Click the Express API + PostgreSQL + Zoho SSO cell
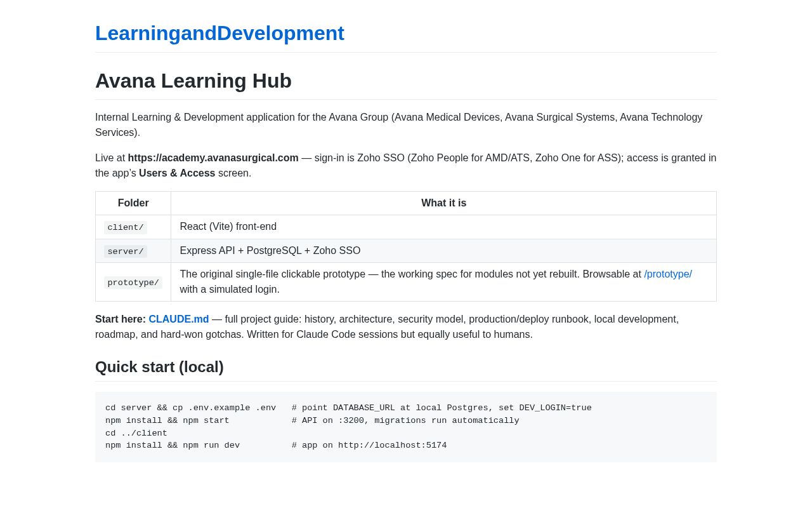Image resolution: width=812 pixels, height=508 pixels. pos(443,251)
